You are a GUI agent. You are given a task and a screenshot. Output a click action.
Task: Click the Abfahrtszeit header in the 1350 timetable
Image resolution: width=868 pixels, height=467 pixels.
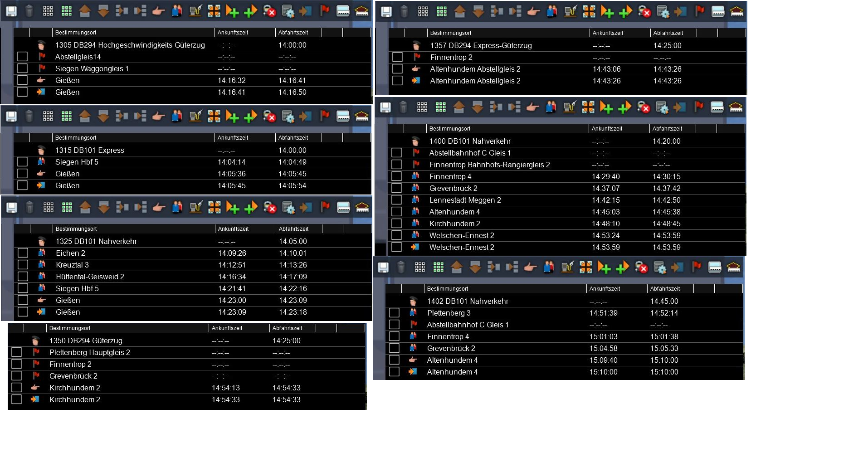click(x=287, y=328)
